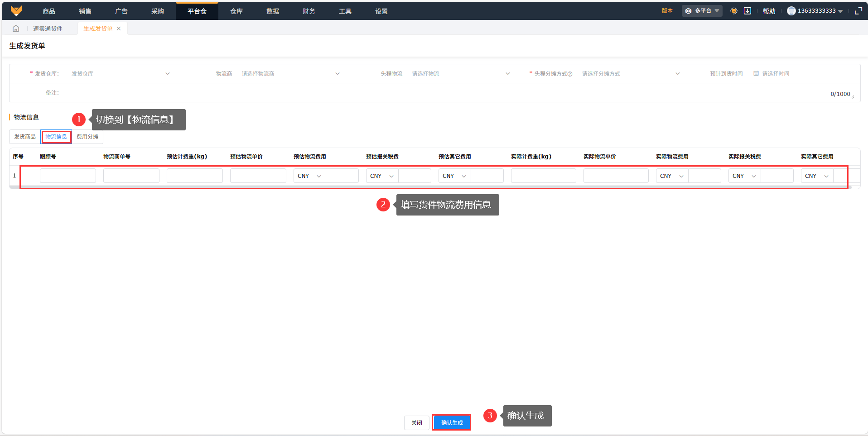Image resolution: width=868 pixels, height=436 pixels.
Task: Click the 预估物流单价 input field
Action: point(258,176)
